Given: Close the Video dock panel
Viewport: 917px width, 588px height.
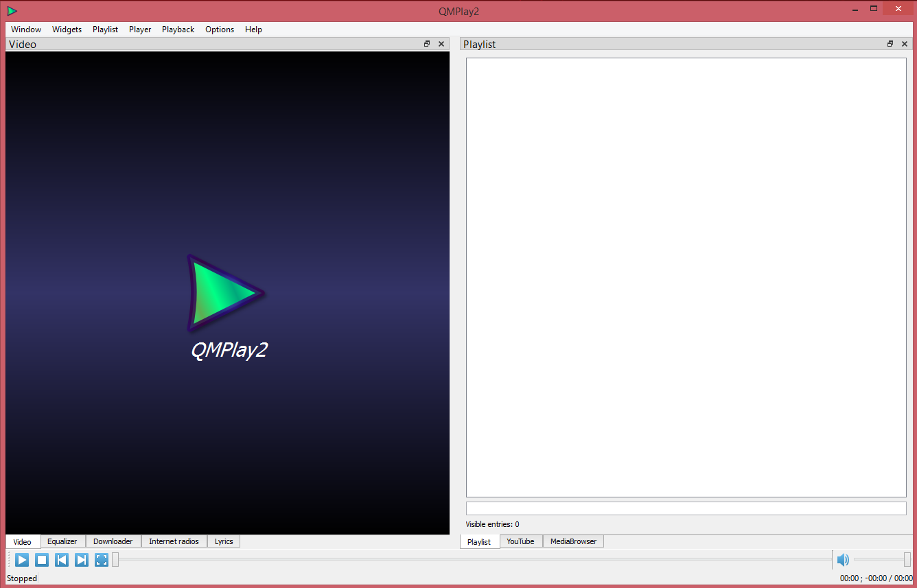Looking at the screenshot, I should pyautogui.click(x=441, y=44).
